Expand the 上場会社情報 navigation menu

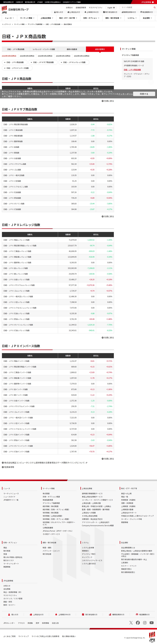[47, 18]
